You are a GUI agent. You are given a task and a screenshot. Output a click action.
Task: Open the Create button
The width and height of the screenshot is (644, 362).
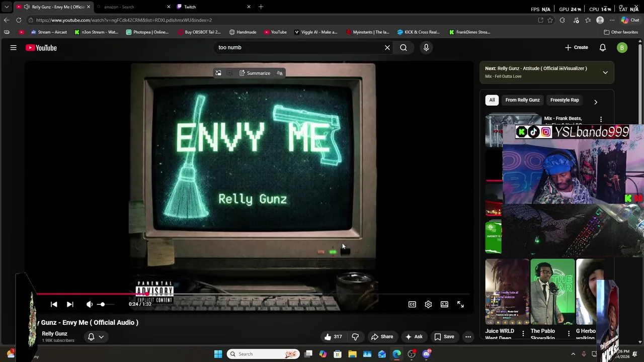(577, 47)
